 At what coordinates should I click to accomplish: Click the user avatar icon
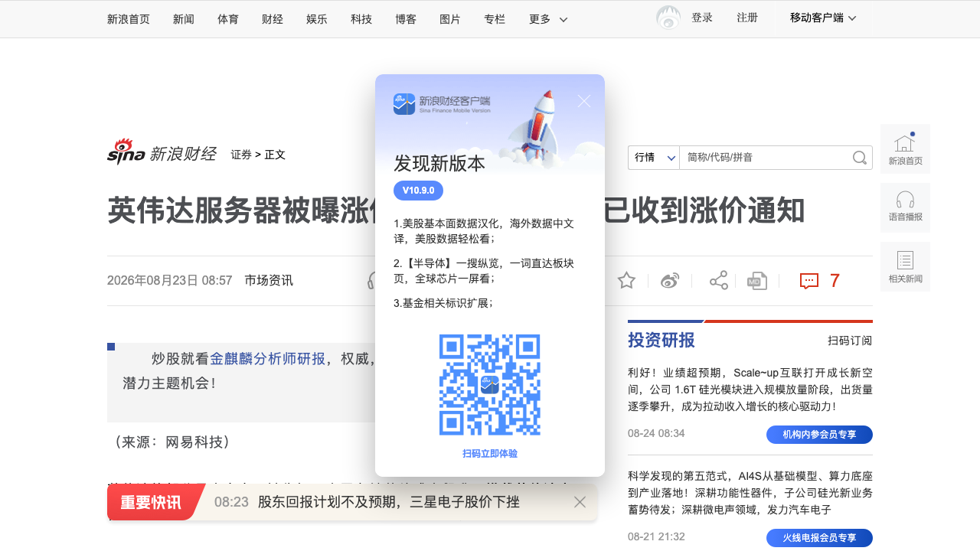668,18
